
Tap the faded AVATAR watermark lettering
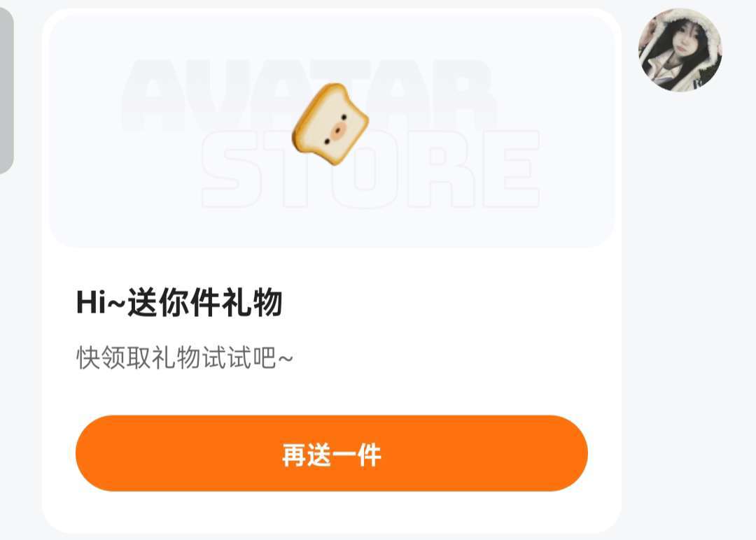coord(309,95)
